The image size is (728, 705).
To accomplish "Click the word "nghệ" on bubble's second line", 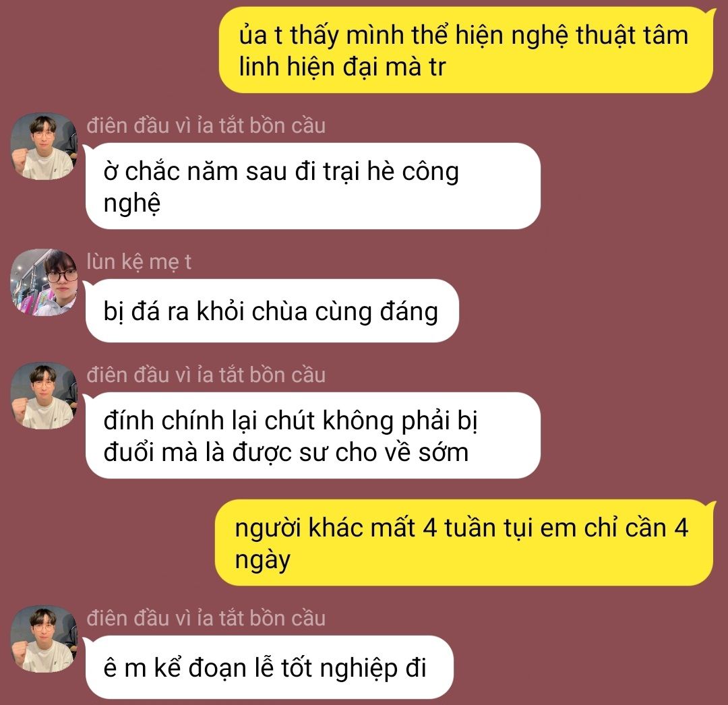I will (x=132, y=204).
